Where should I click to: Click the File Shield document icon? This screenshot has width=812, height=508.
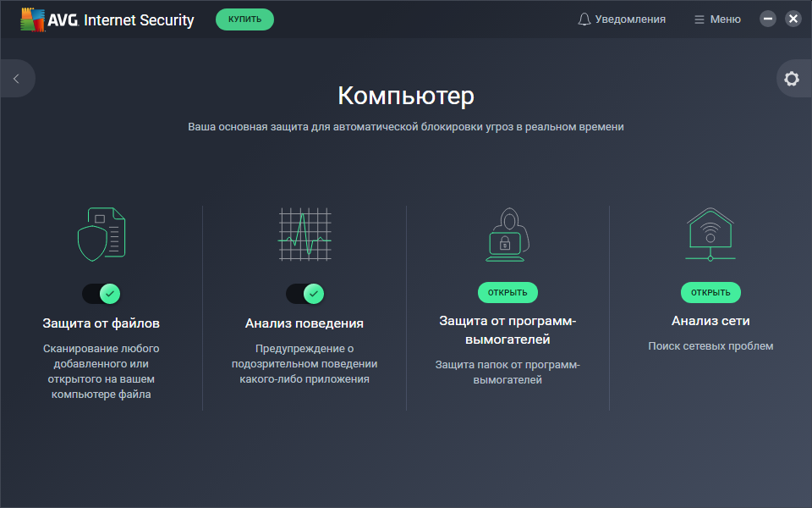coord(101,234)
